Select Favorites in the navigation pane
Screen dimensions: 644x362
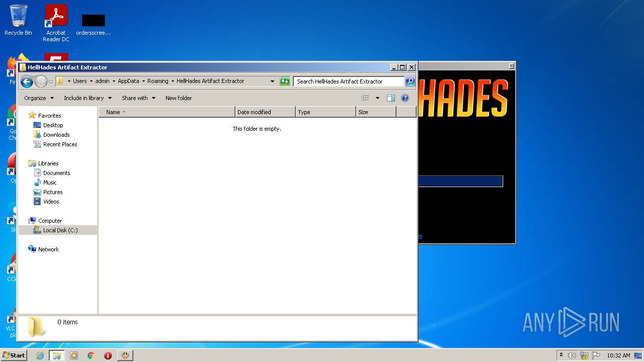49,115
